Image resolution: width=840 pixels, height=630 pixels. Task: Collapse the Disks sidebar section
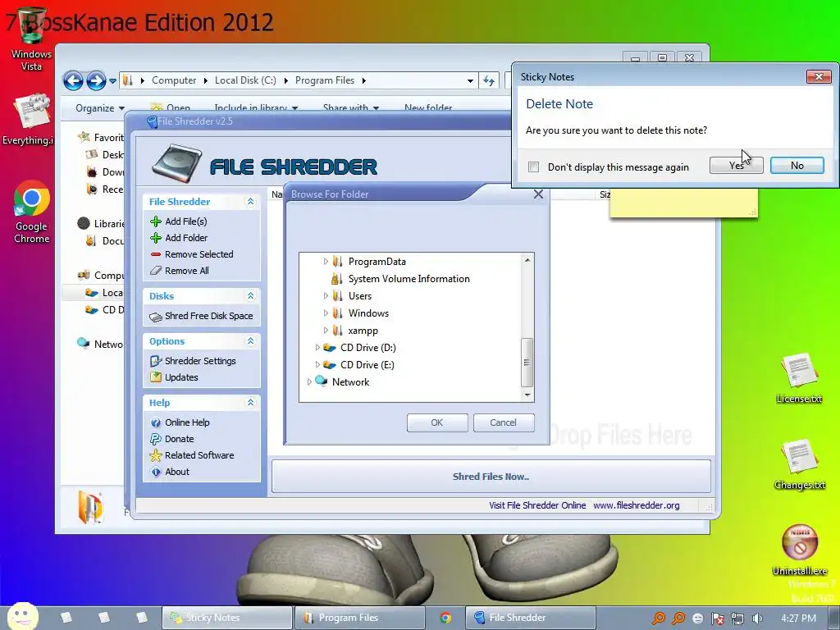coord(250,295)
